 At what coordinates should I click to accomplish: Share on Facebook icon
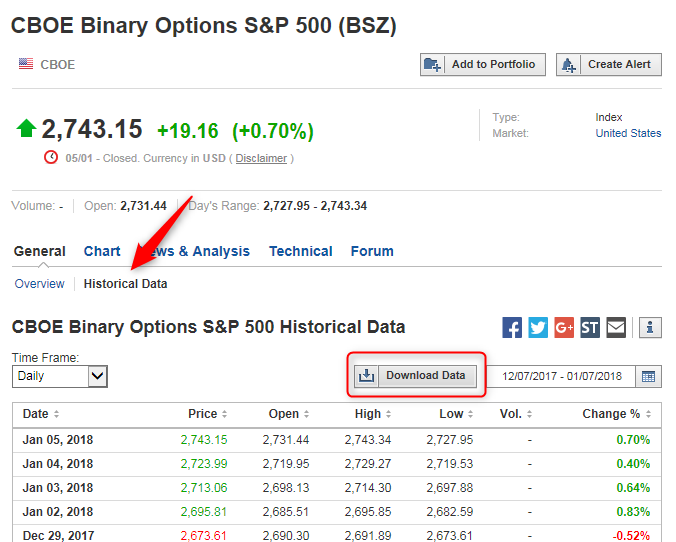[512, 328]
